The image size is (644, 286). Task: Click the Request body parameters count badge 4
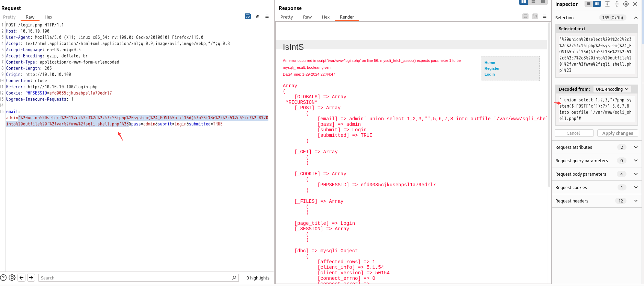coord(621,174)
